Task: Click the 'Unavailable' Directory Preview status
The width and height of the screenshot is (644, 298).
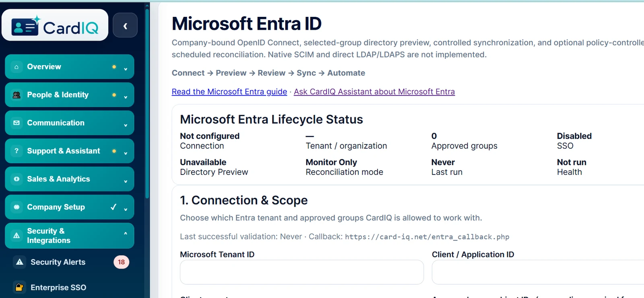Action: coord(203,162)
